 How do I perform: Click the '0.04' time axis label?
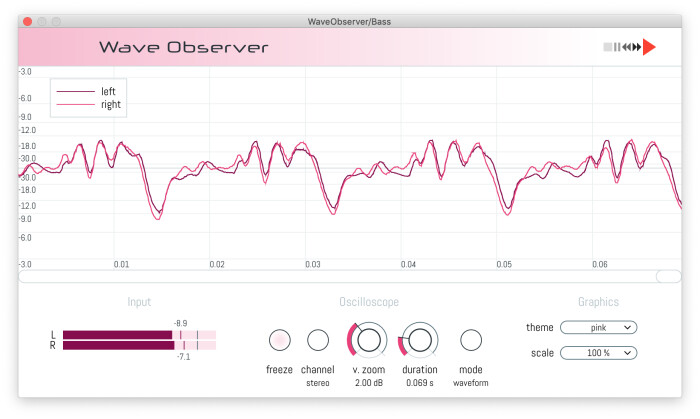pos(408,264)
